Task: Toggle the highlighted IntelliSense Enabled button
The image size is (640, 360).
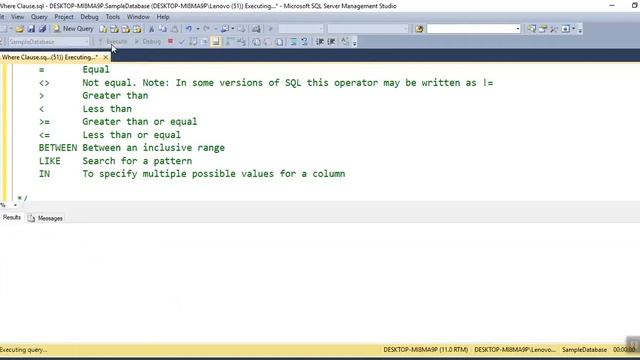Action: 216,42
